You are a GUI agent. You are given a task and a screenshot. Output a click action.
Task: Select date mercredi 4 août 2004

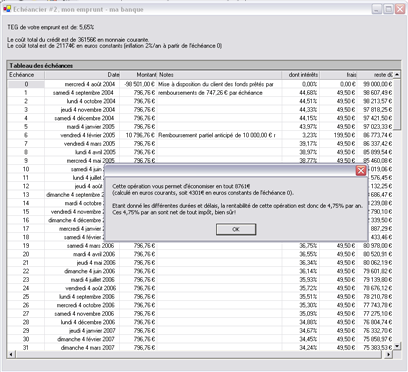point(90,84)
